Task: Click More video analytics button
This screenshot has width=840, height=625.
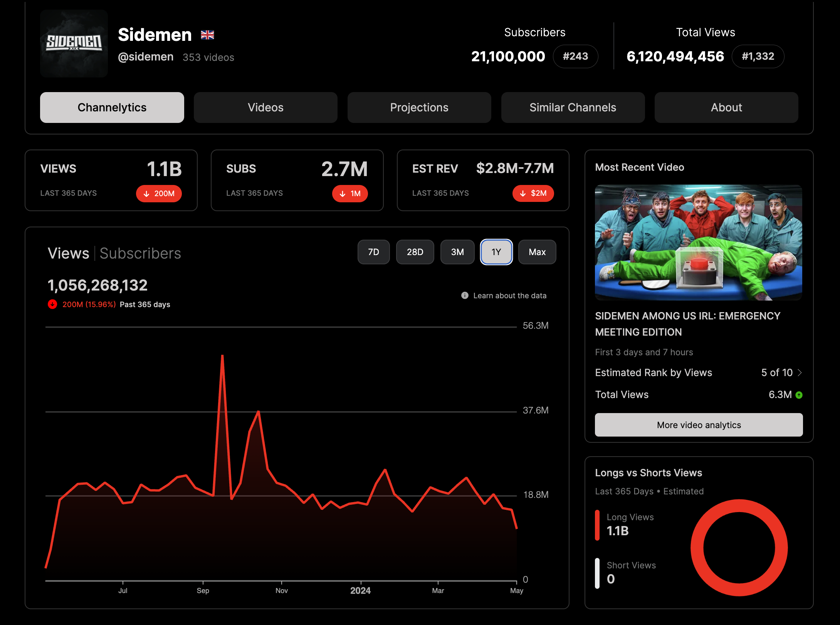Action: pos(699,425)
